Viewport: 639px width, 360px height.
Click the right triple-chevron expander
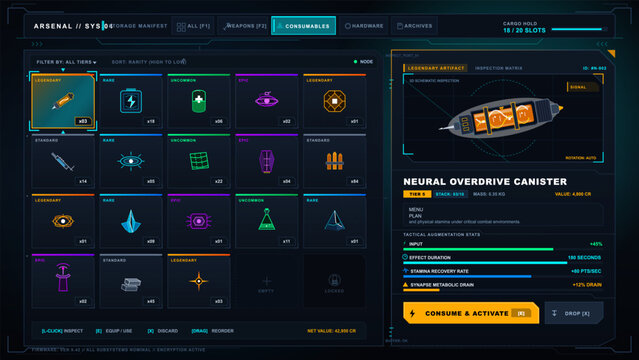(x=602, y=44)
